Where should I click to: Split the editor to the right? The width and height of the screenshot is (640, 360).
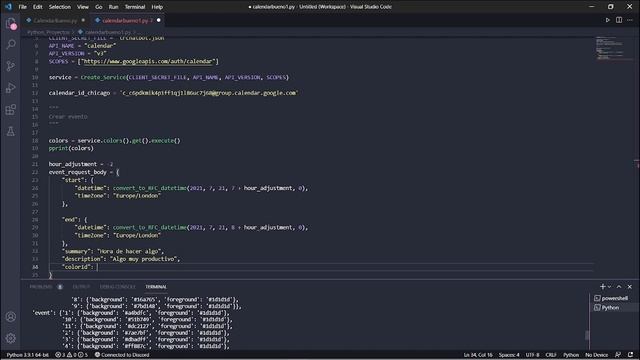point(619,20)
